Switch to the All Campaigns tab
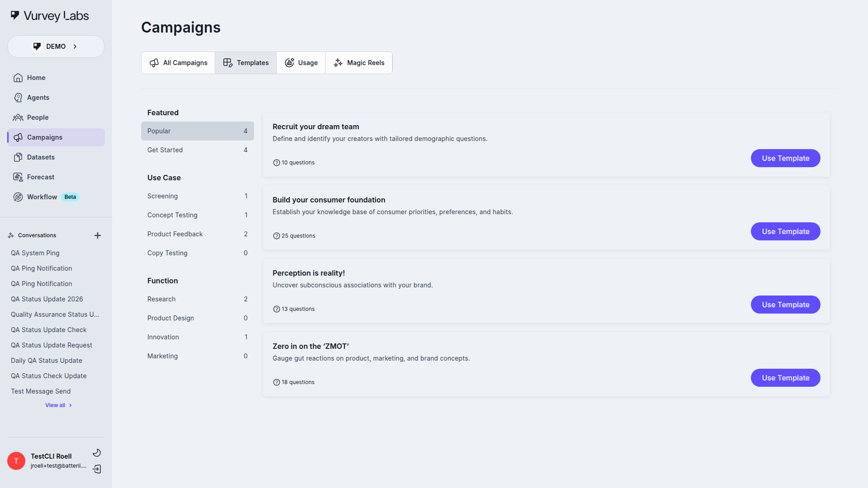 tap(178, 63)
